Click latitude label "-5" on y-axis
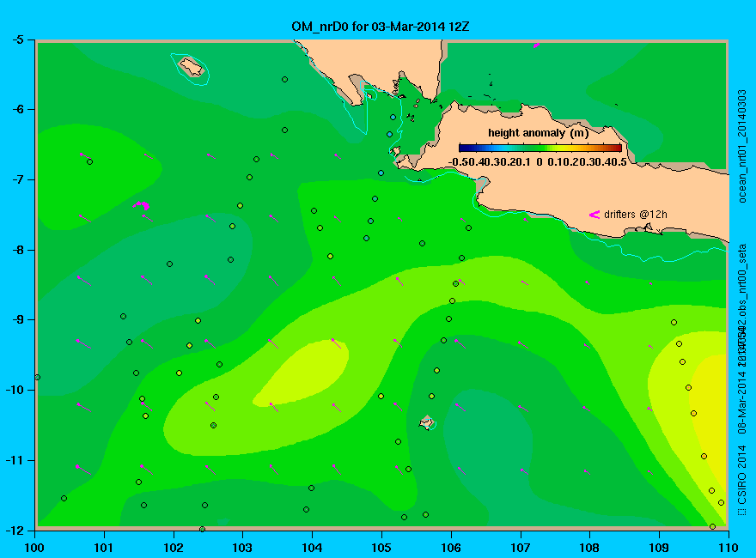 click(17, 39)
